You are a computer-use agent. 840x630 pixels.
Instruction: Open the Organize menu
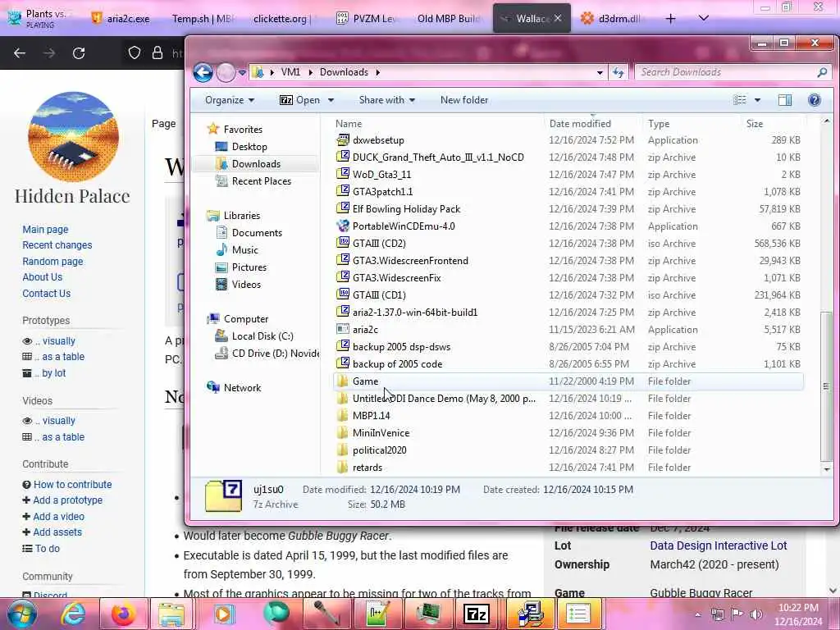coord(230,100)
